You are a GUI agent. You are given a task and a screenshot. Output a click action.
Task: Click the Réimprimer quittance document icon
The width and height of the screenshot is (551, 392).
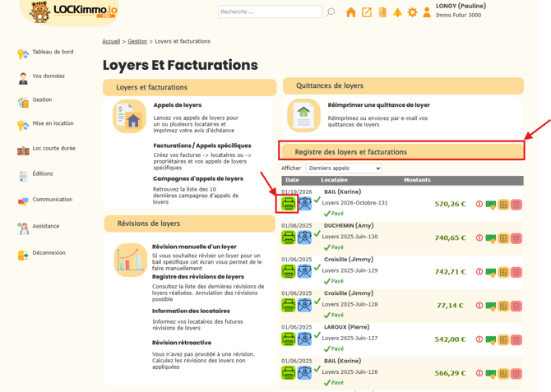303,115
